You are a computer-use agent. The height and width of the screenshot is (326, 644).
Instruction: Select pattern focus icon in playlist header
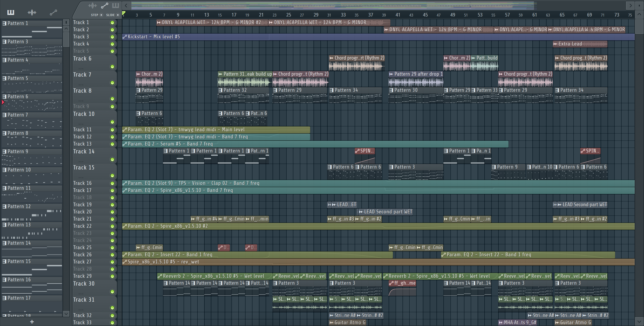point(116,5)
